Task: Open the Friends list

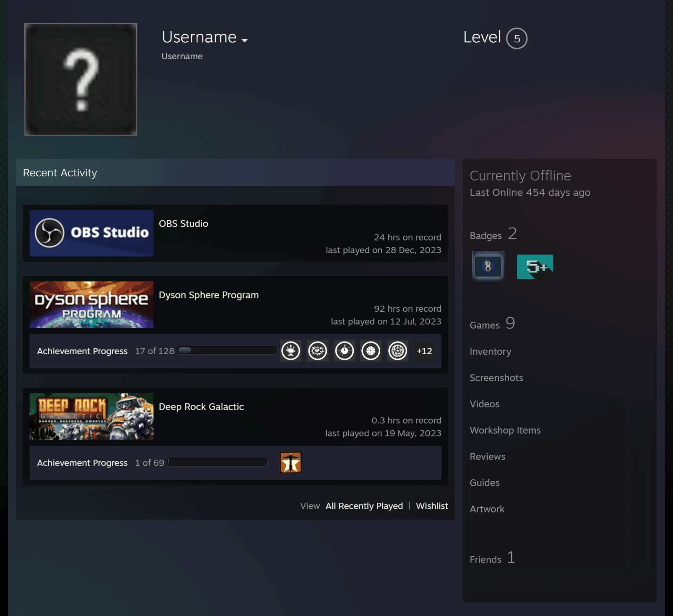Action: 492,558
